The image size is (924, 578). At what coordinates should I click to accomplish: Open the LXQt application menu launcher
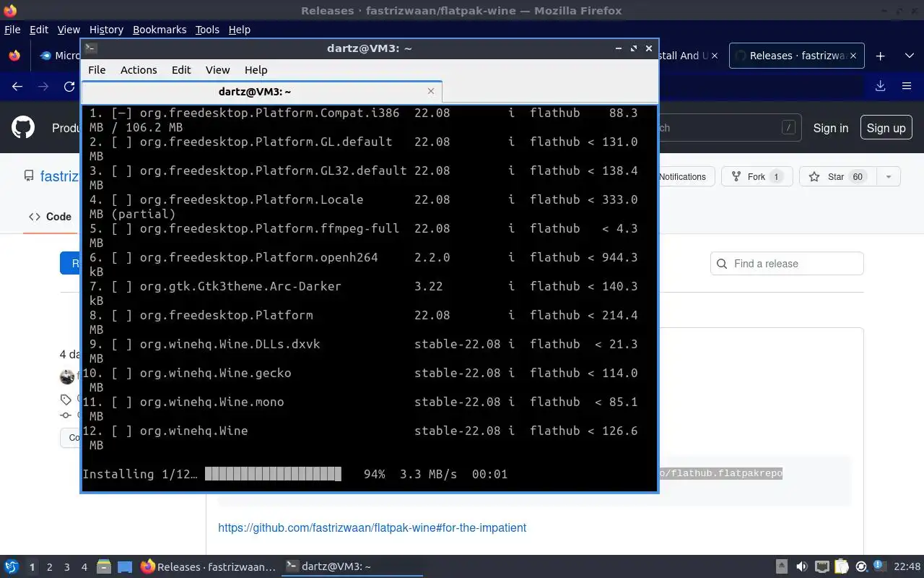click(11, 566)
